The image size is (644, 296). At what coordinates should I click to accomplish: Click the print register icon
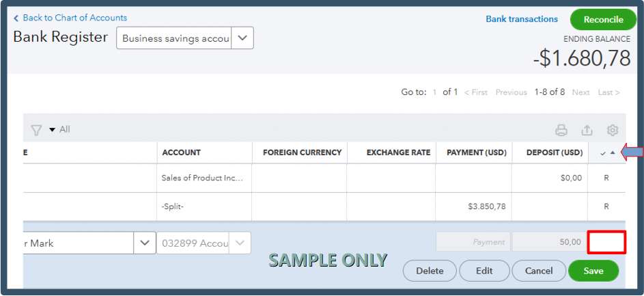pos(561,130)
